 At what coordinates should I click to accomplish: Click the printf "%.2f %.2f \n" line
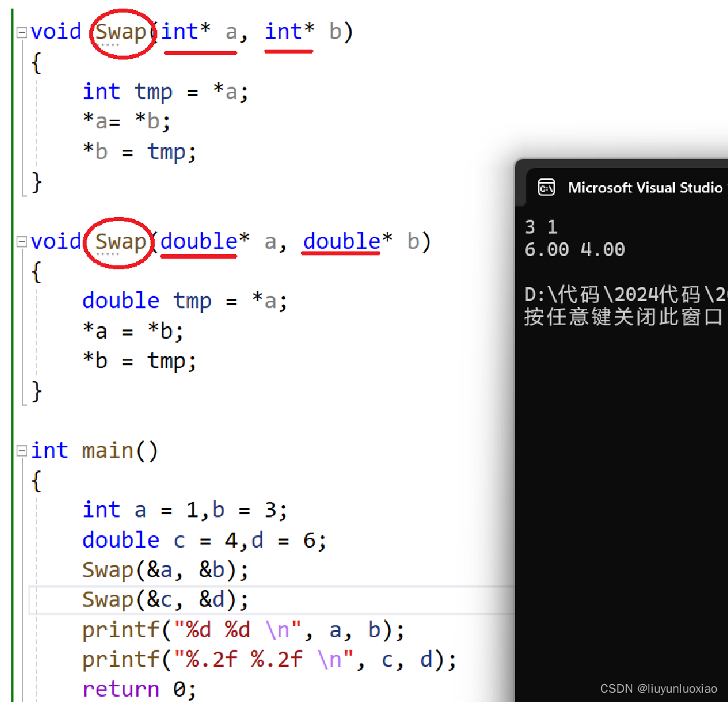tap(269, 660)
